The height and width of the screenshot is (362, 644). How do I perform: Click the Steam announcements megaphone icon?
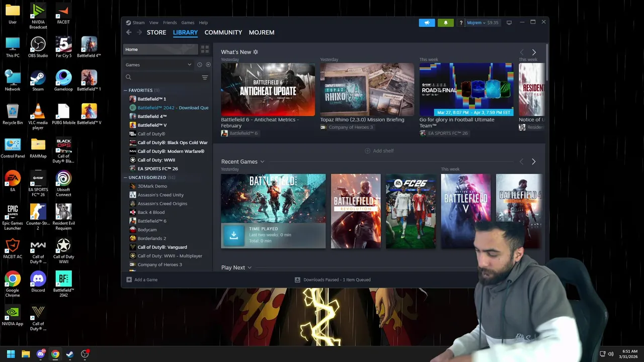(427, 23)
